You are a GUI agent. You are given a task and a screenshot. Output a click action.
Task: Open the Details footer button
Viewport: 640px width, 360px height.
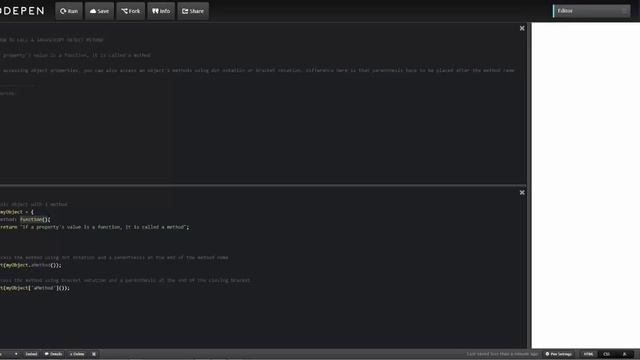pos(53,354)
